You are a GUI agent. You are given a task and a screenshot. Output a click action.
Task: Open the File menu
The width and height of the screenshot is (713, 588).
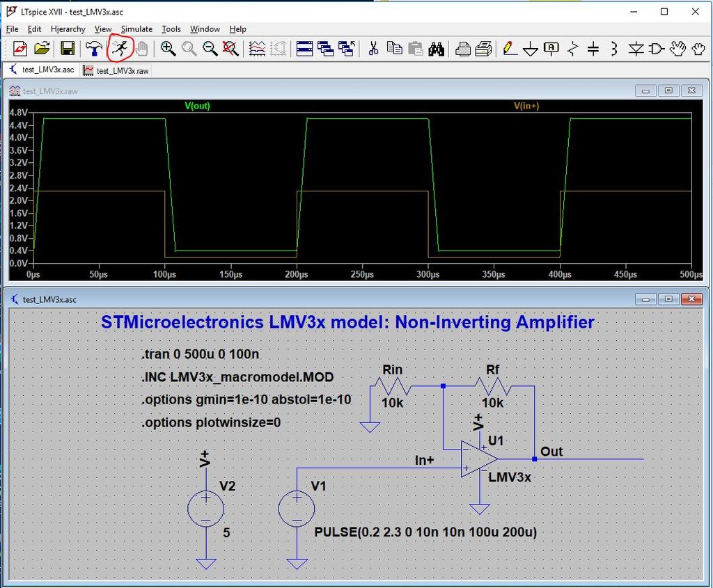pos(13,29)
